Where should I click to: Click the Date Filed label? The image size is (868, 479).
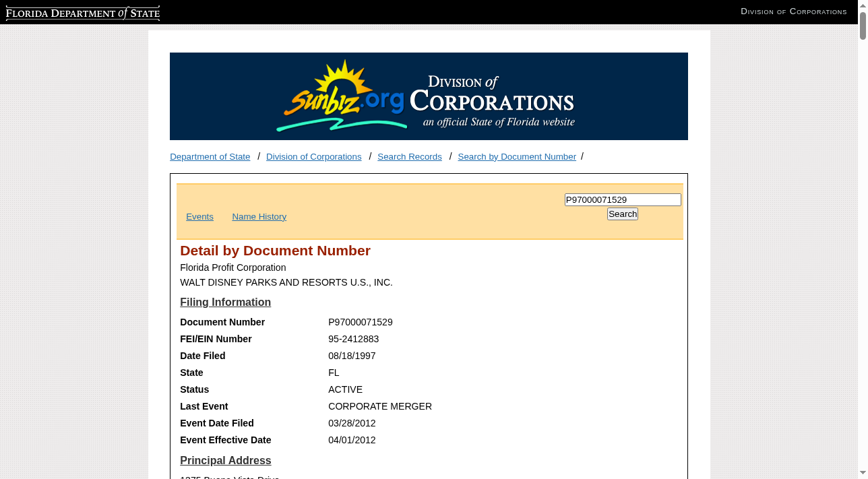click(x=203, y=356)
